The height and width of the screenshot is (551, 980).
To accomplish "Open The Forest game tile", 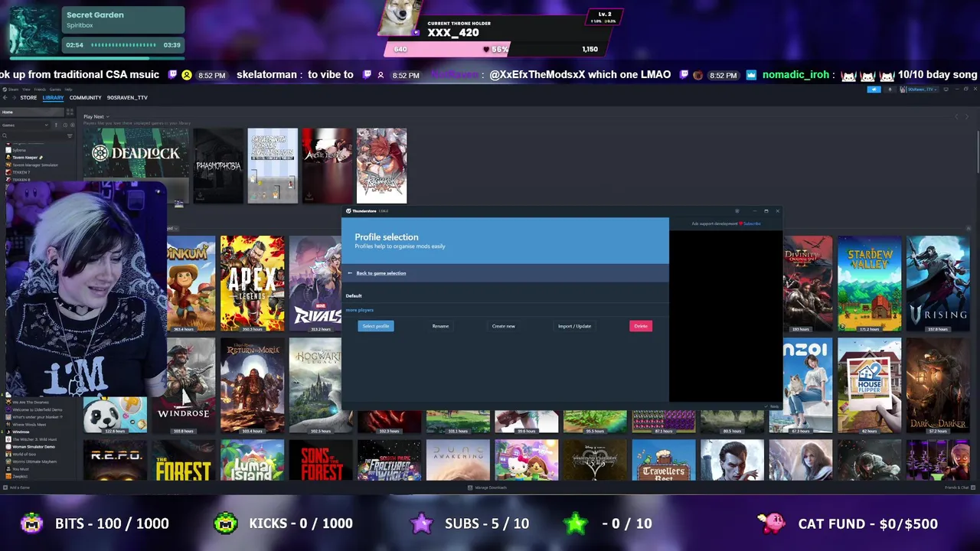I will tap(183, 460).
